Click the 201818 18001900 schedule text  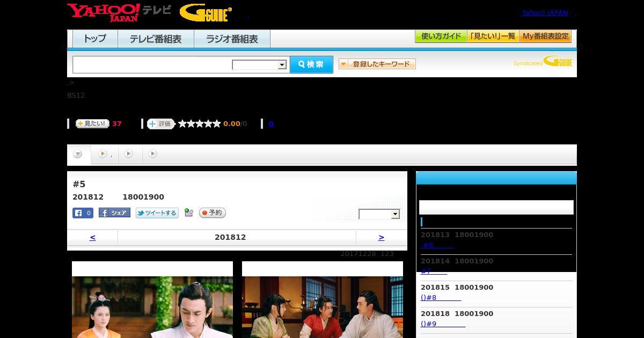point(457,314)
